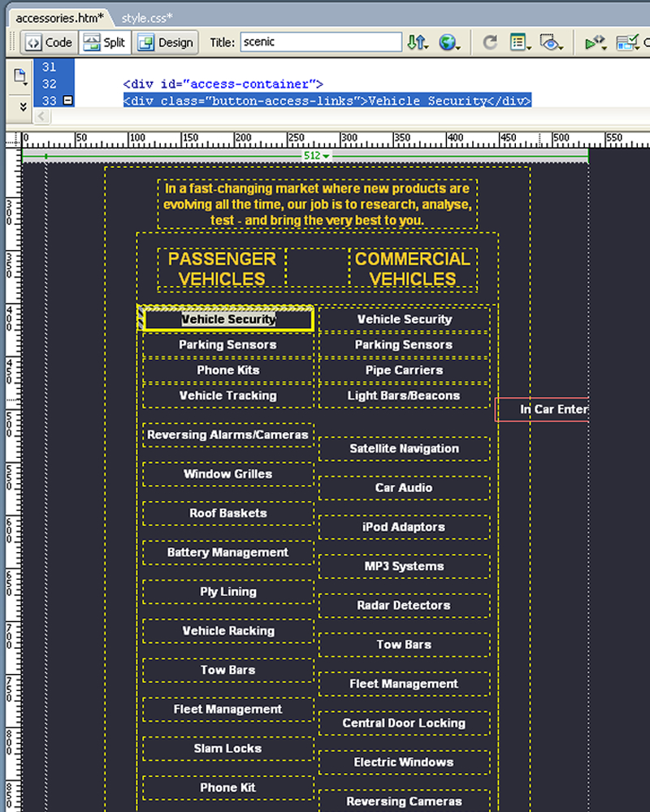Click the Satellite Navigation box
The image size is (650, 812).
pos(405,448)
